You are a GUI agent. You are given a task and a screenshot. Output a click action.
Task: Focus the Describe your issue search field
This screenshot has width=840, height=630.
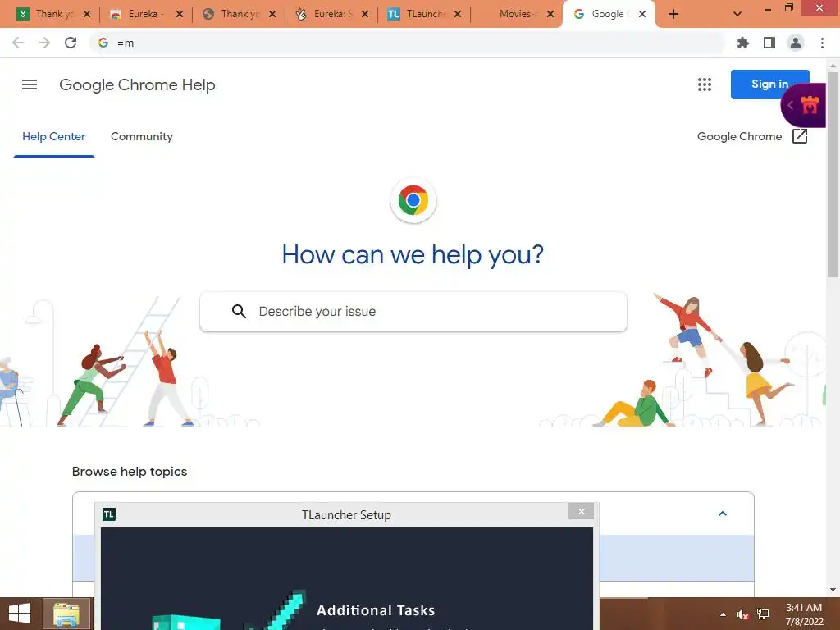coord(413,311)
